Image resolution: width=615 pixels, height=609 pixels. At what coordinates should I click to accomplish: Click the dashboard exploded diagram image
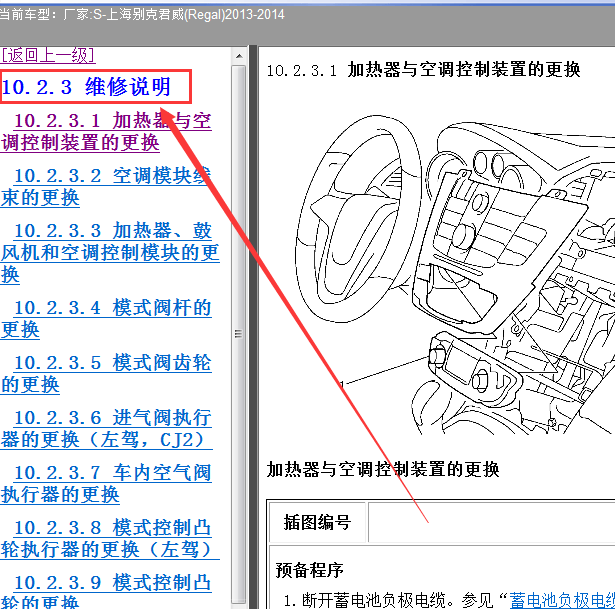click(455, 275)
